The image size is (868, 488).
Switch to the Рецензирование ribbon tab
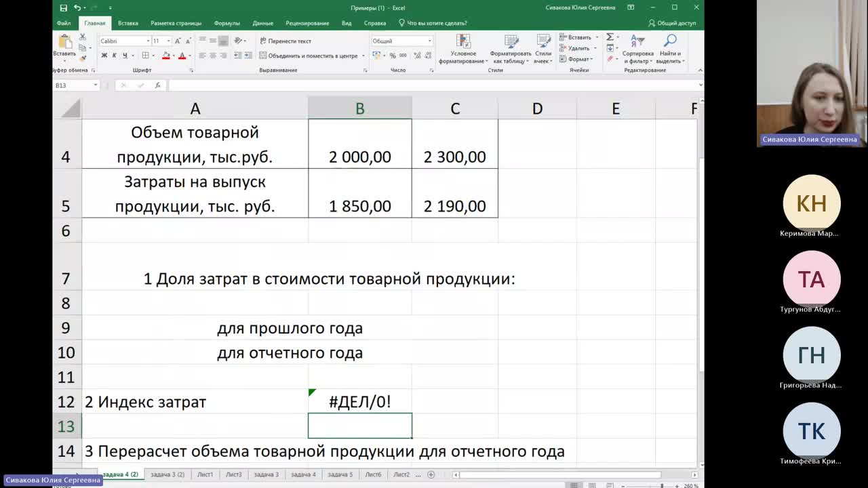click(x=307, y=23)
